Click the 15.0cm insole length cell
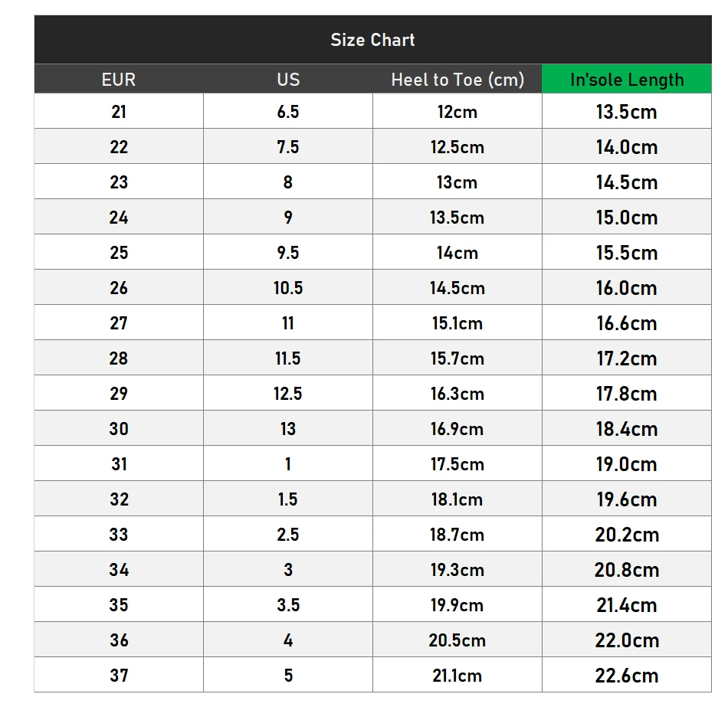 627,218
